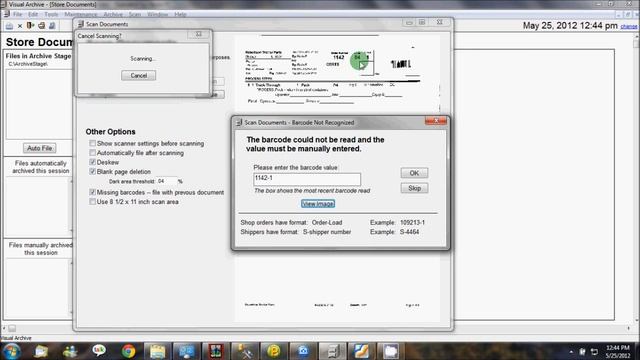Open the Help menu
This screenshot has height=360, width=640.
pos(180,14)
